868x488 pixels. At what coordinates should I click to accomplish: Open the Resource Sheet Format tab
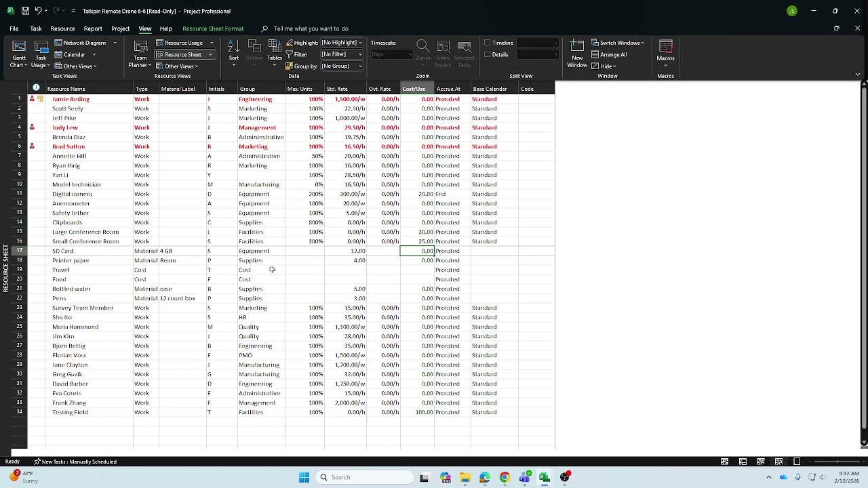click(x=213, y=28)
